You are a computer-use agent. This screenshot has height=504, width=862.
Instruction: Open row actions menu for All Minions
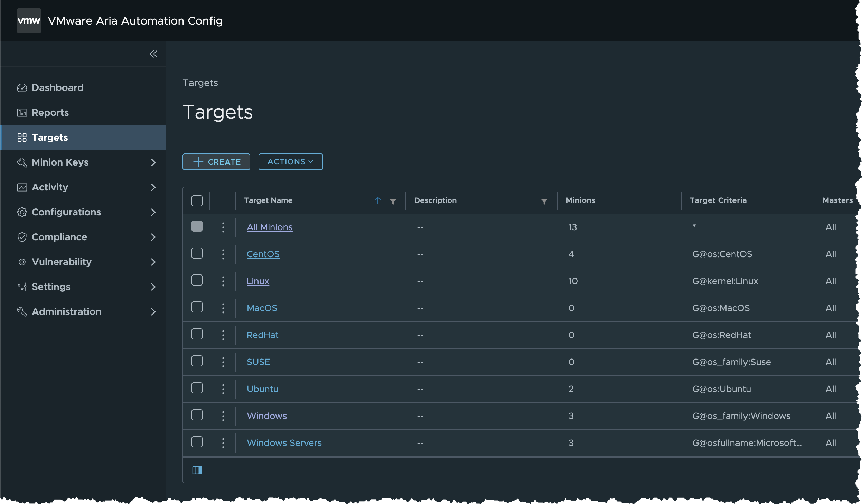pyautogui.click(x=223, y=227)
